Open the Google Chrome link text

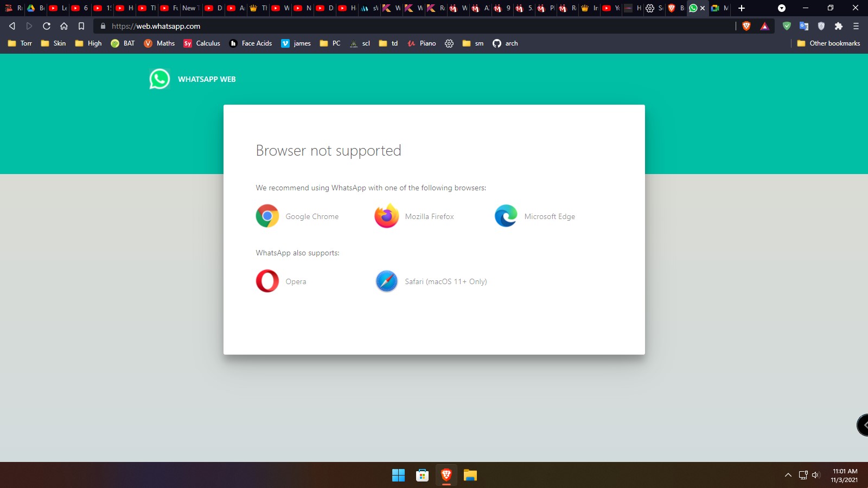312,216
